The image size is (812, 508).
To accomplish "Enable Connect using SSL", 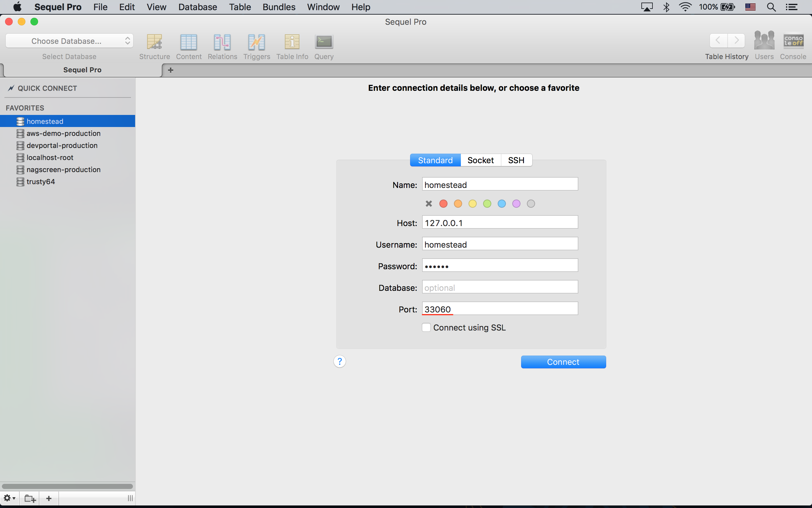I will (426, 327).
